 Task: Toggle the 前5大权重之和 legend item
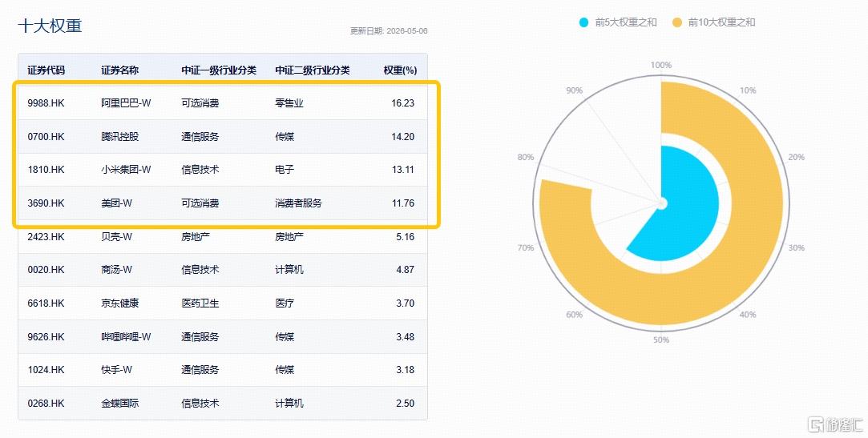coord(618,22)
